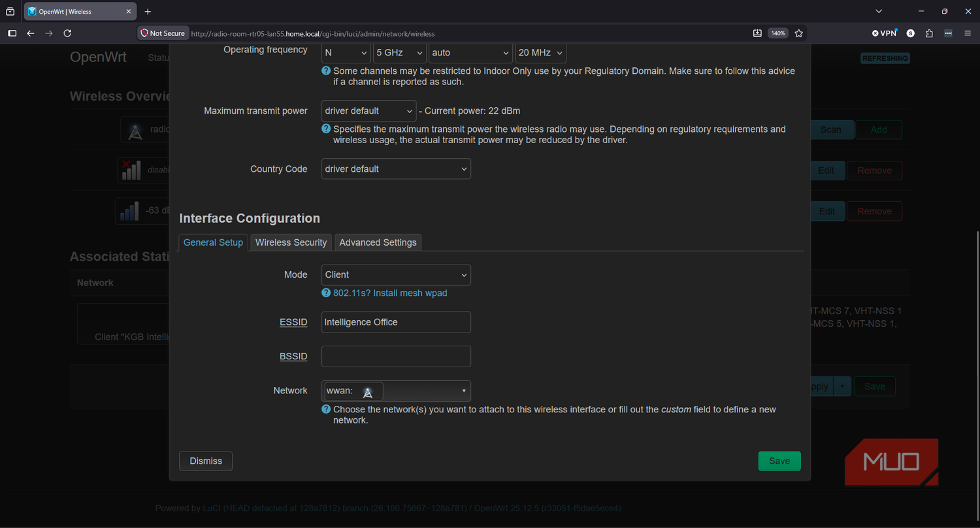Open the Country Code dropdown

[396, 169]
